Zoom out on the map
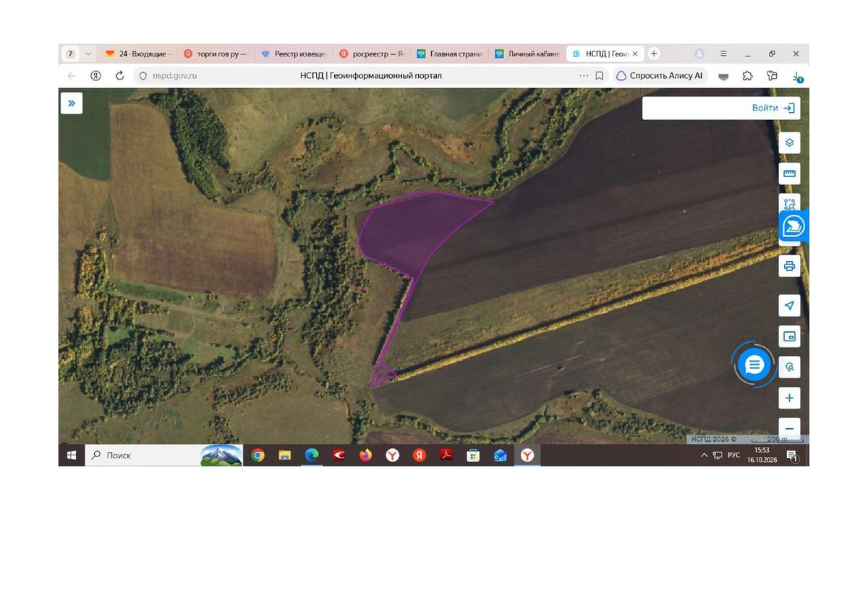The image size is (868, 614). (789, 427)
